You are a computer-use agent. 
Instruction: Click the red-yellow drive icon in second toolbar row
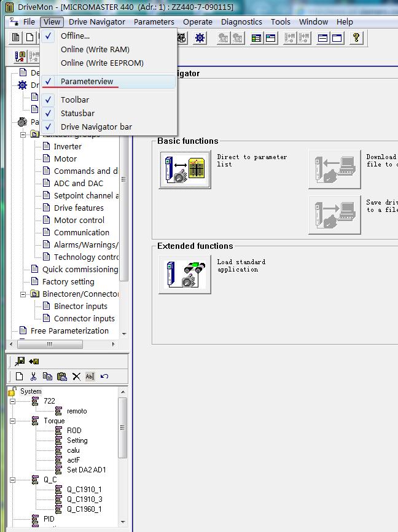(20, 57)
